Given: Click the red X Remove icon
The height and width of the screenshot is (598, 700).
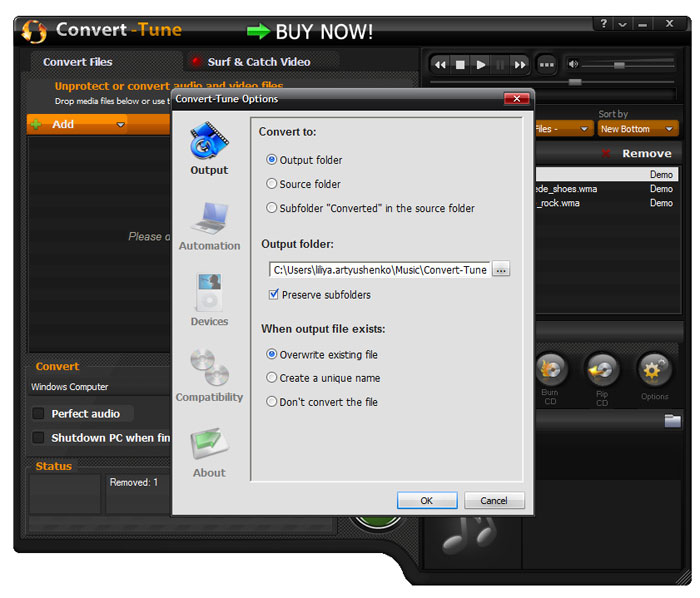Looking at the screenshot, I should click(x=606, y=154).
